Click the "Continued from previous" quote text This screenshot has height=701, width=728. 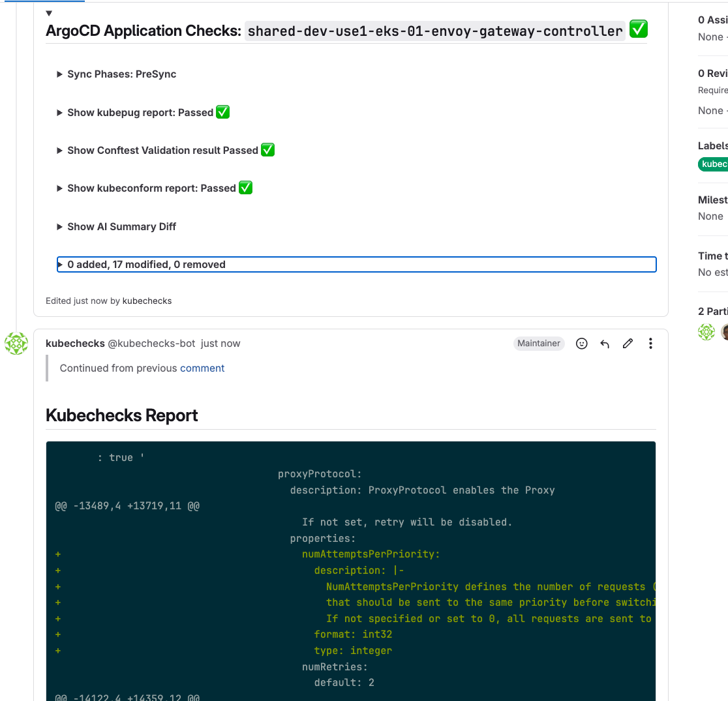click(x=118, y=368)
